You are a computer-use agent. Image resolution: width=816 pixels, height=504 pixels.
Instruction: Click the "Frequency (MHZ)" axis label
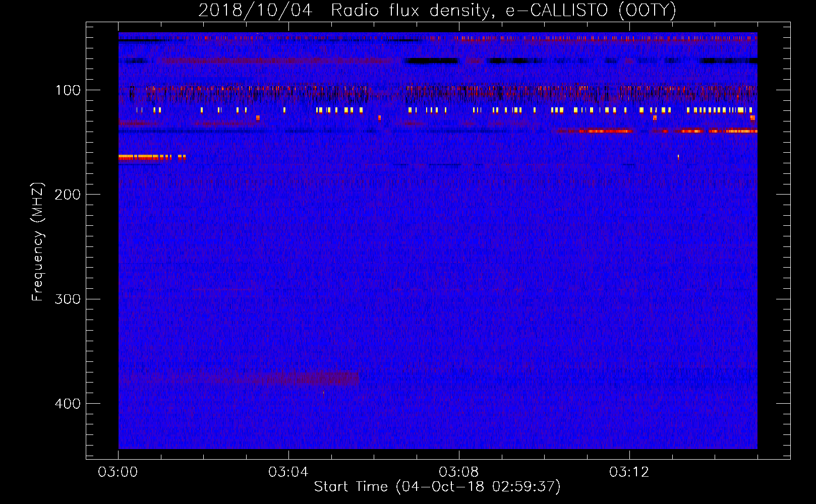click(37, 242)
